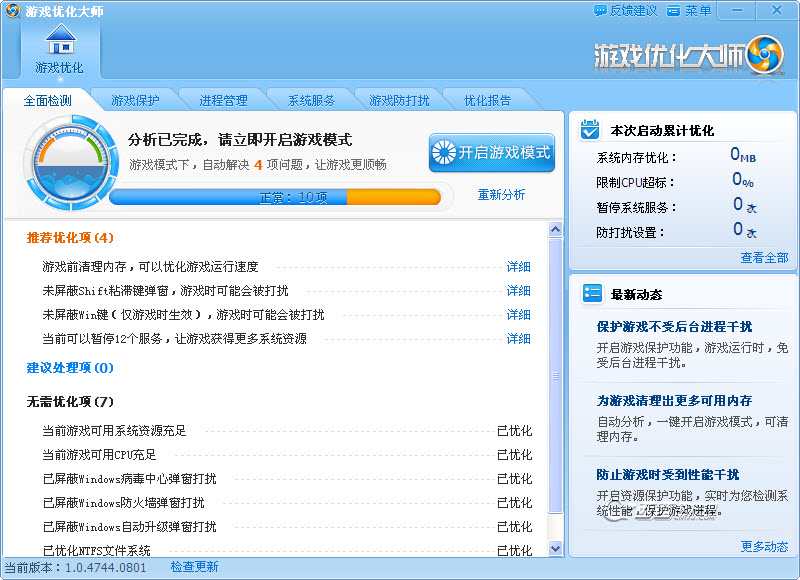Click the calendar icon beside 本次启动累计优化

coord(590,130)
